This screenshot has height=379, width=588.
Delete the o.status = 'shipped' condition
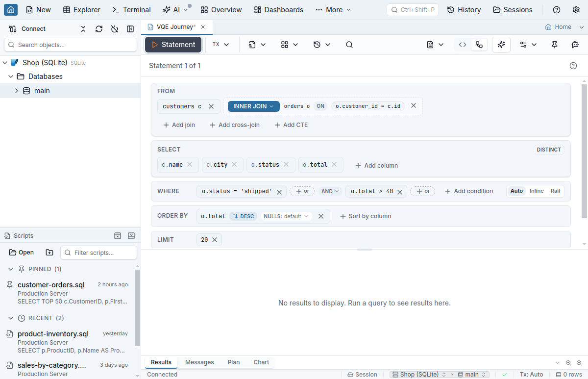[279, 192]
